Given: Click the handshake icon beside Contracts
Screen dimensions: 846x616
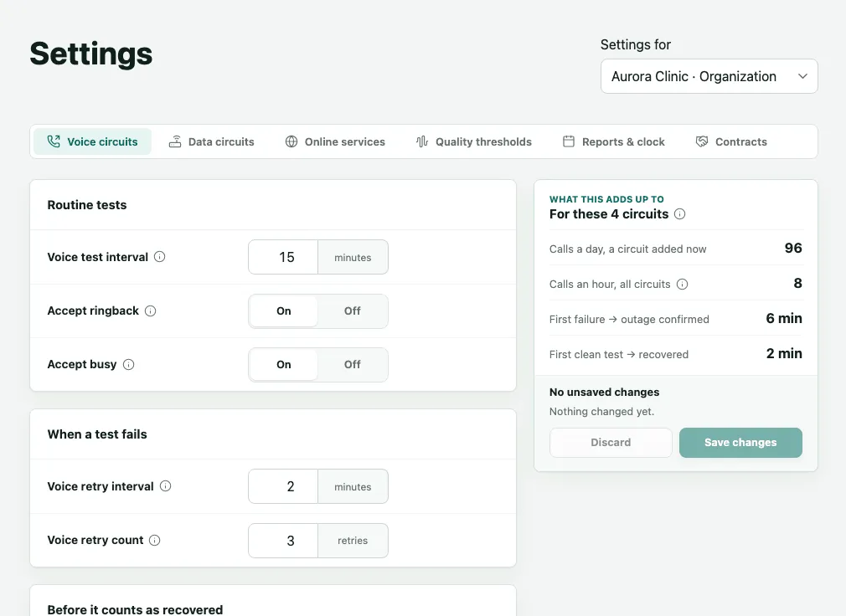Looking at the screenshot, I should [x=702, y=141].
